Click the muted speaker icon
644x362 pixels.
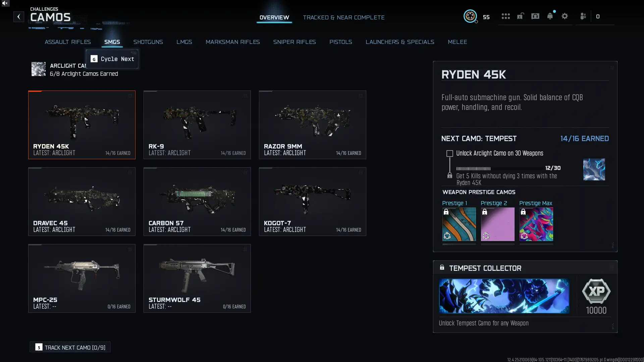[5, 3]
